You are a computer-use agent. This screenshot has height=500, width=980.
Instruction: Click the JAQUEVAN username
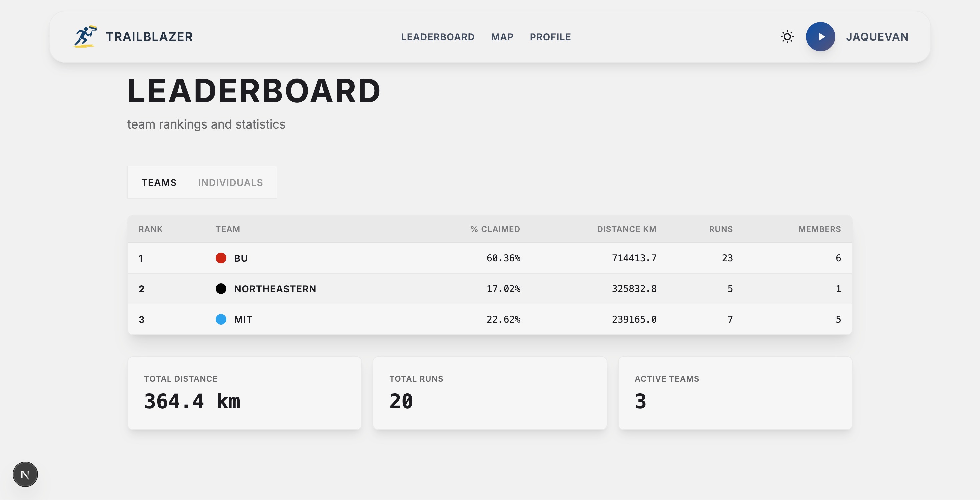[x=877, y=37]
